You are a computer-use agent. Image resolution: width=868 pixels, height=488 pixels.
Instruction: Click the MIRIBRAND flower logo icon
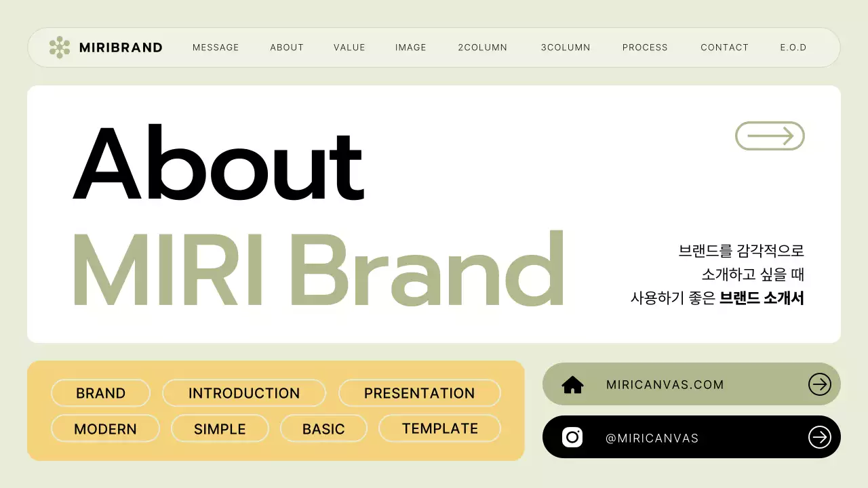click(61, 47)
